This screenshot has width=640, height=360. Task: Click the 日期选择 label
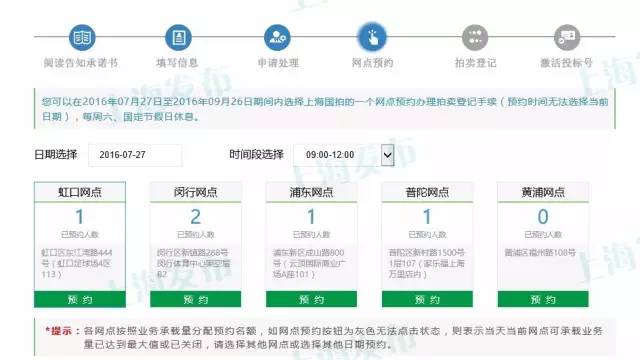click(x=56, y=155)
